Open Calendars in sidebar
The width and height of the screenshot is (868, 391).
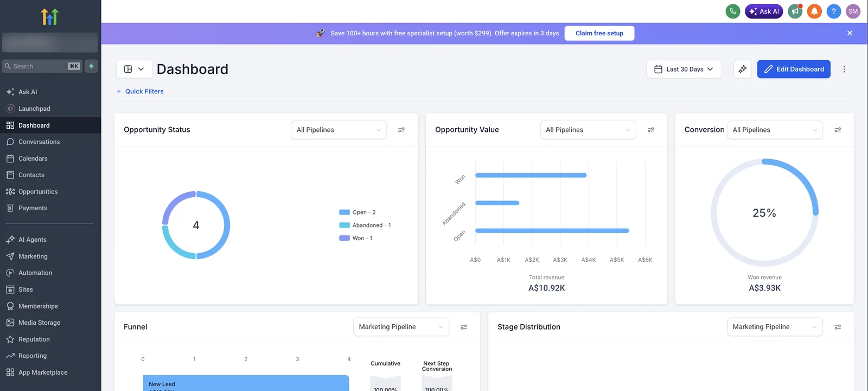(50, 159)
